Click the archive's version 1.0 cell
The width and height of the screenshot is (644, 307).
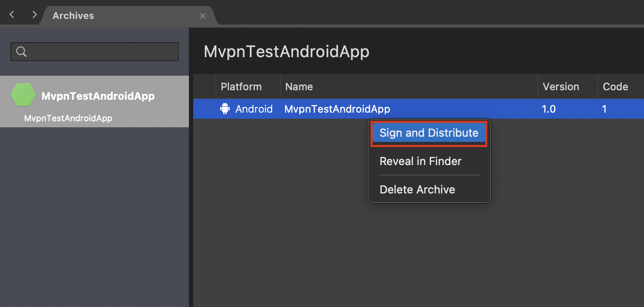pyautogui.click(x=549, y=109)
